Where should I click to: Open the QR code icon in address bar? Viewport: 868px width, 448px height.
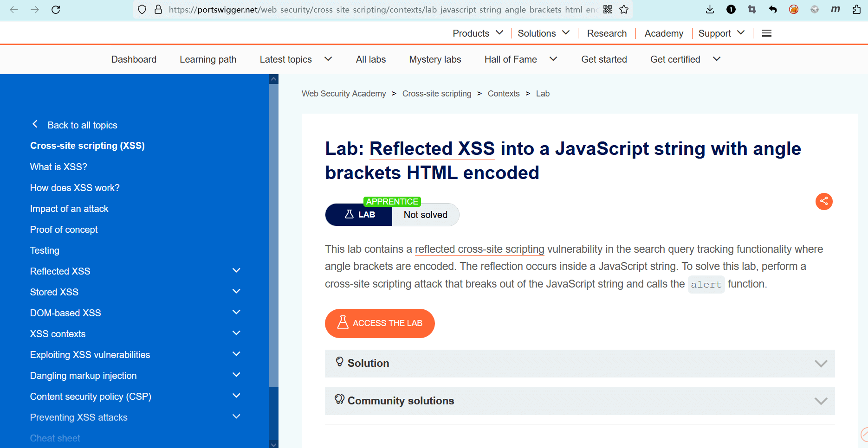[608, 9]
